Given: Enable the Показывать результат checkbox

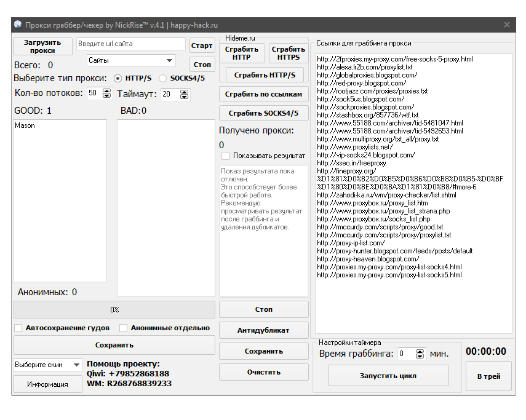Looking at the screenshot, I should coord(226,156).
